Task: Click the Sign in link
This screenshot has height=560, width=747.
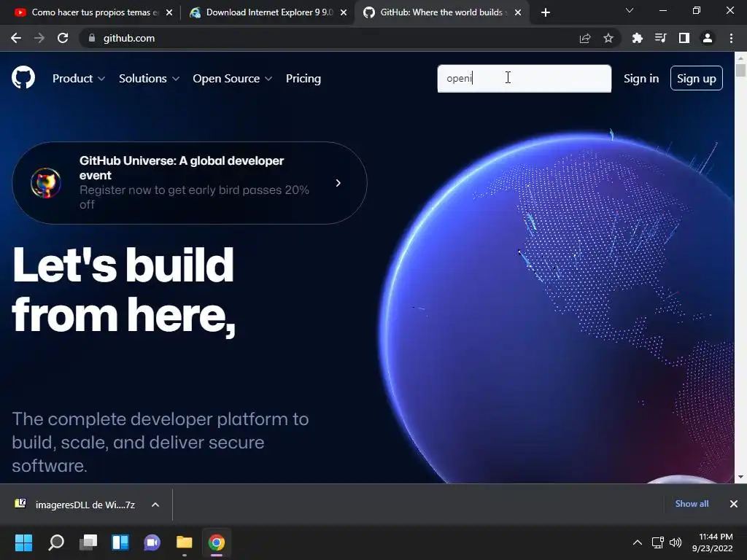Action: pyautogui.click(x=641, y=79)
